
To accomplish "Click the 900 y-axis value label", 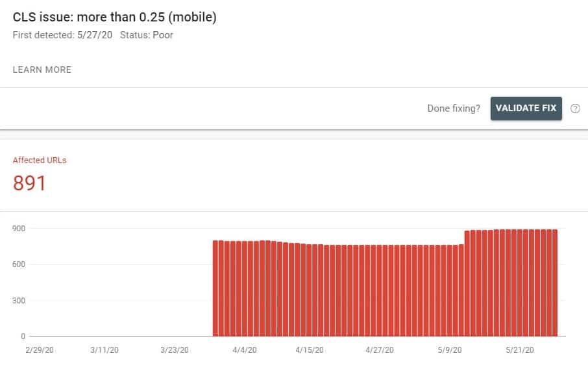I will (x=19, y=229).
